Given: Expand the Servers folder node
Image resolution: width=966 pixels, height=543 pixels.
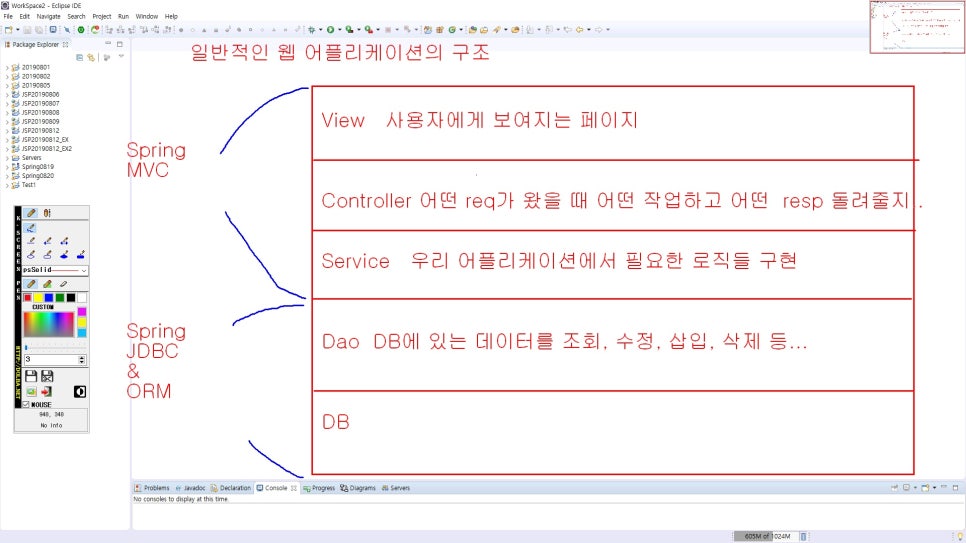Looking at the screenshot, I should (7, 158).
